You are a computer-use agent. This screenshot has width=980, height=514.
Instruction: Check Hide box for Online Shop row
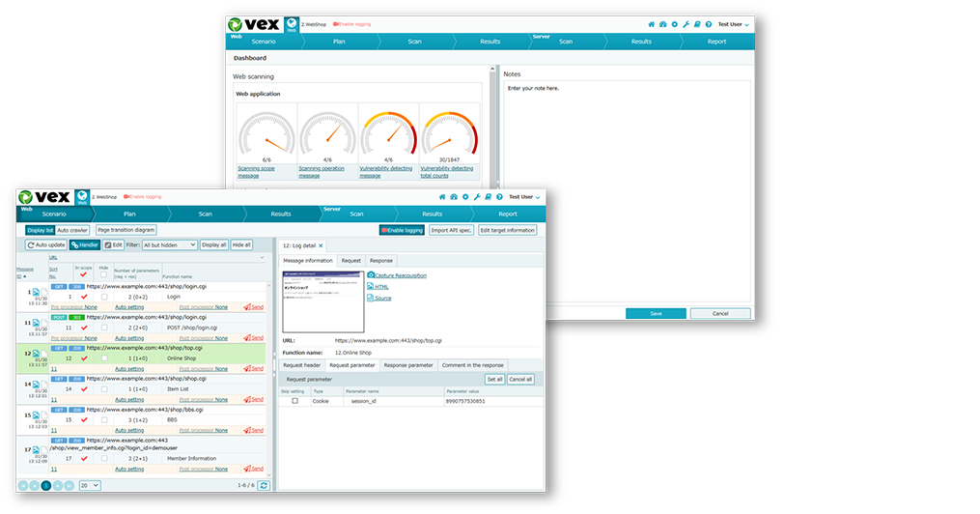104,358
